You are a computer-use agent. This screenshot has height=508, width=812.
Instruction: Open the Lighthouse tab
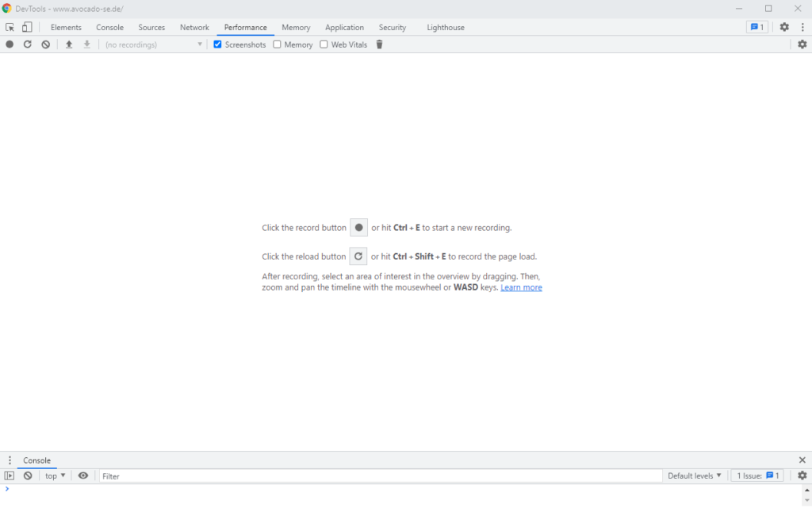coord(446,27)
